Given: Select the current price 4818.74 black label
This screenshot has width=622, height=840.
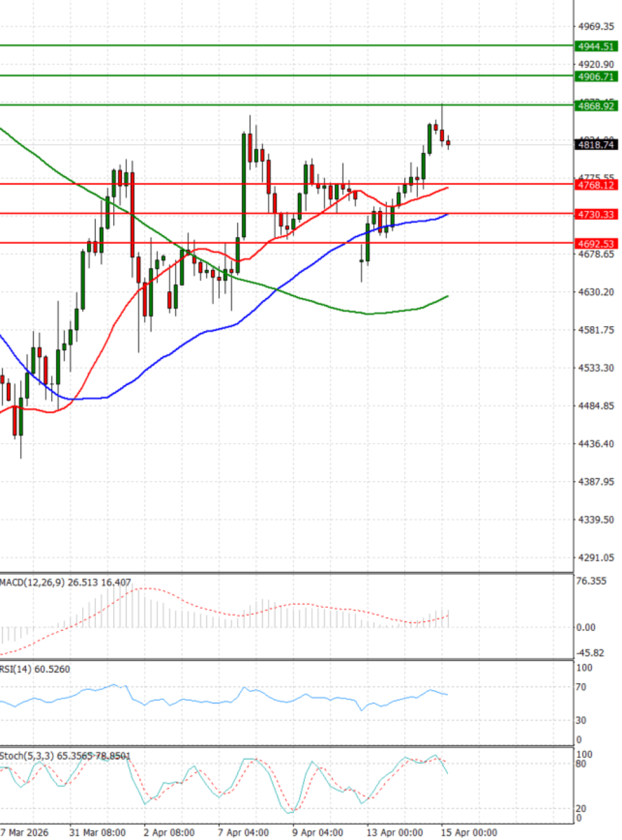Looking at the screenshot, I should click(596, 144).
